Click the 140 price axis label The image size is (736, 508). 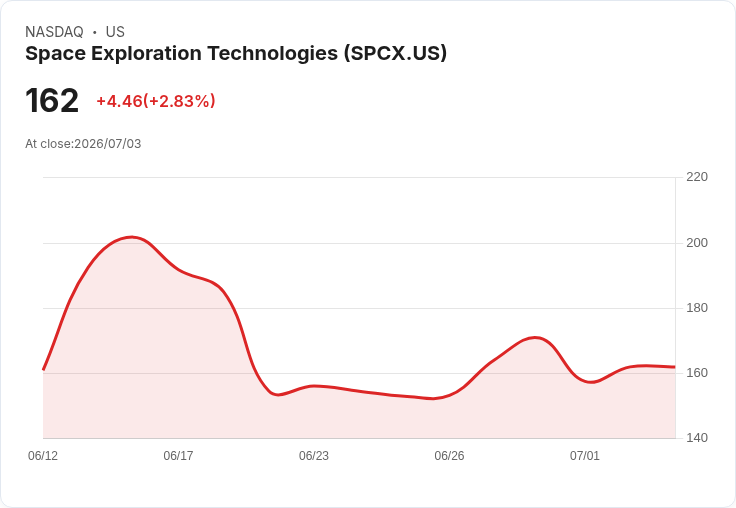(697, 438)
